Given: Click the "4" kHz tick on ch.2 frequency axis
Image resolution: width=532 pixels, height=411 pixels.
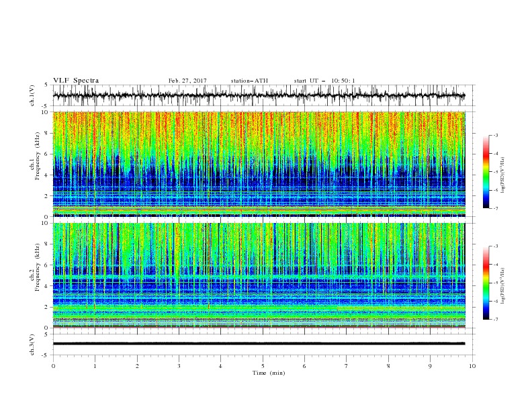Looking at the screenshot, I should [x=46, y=286].
